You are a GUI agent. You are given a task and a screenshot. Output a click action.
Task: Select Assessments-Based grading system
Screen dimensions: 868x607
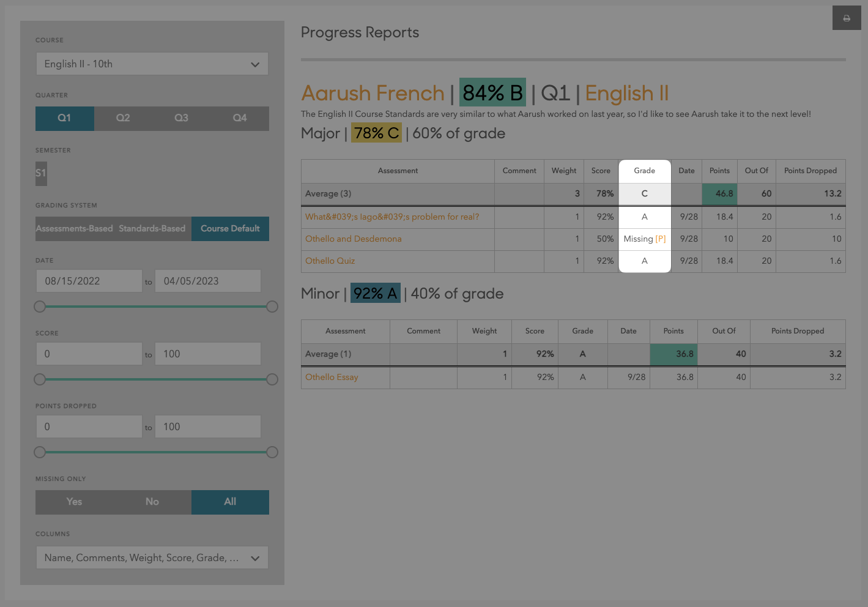pyautogui.click(x=75, y=229)
